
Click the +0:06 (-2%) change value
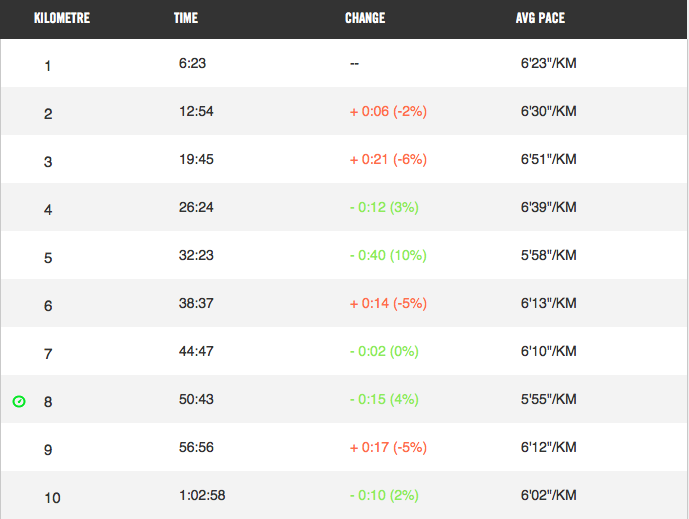(x=388, y=112)
